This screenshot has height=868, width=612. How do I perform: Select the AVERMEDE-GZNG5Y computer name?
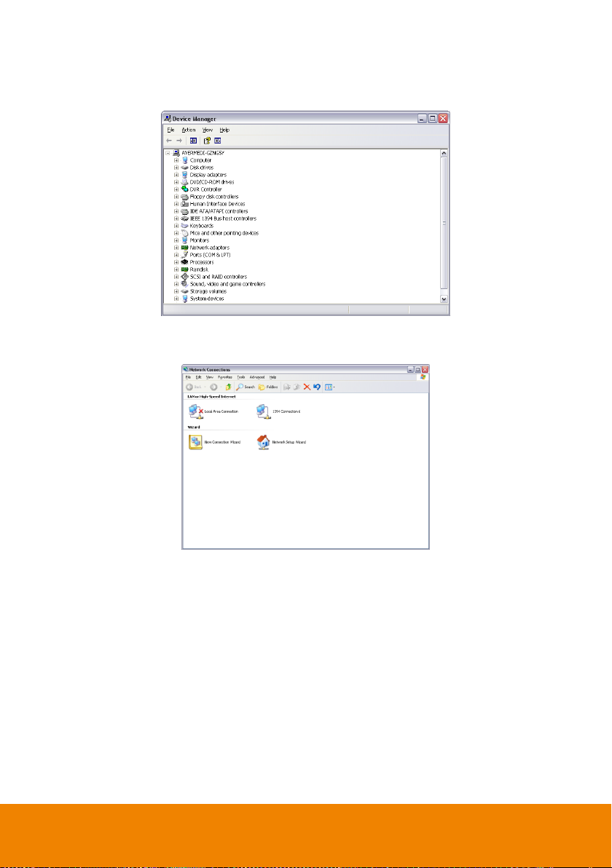coord(203,153)
